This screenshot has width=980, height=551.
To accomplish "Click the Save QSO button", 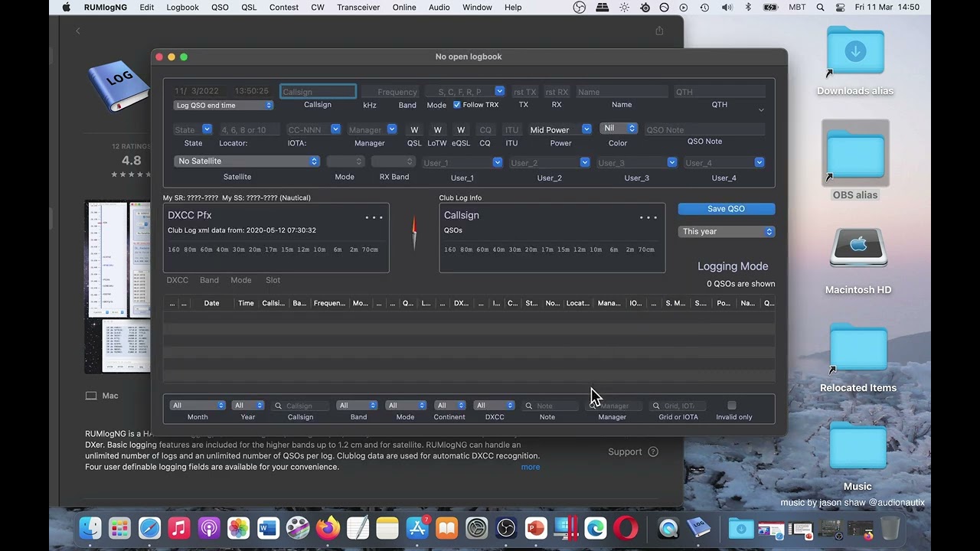I will [727, 209].
